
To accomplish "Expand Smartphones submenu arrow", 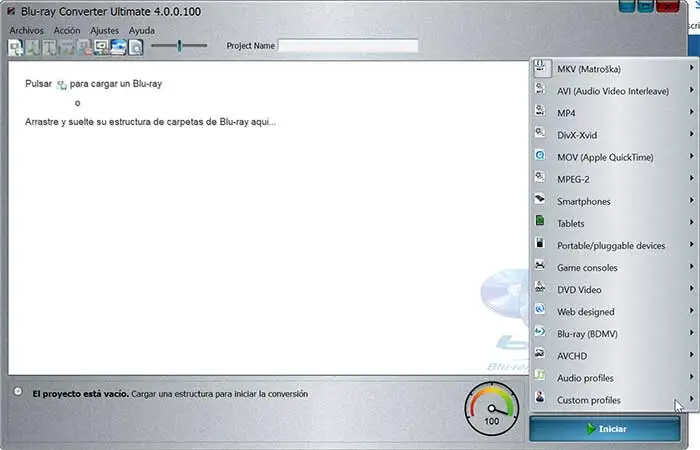I will coord(692,200).
